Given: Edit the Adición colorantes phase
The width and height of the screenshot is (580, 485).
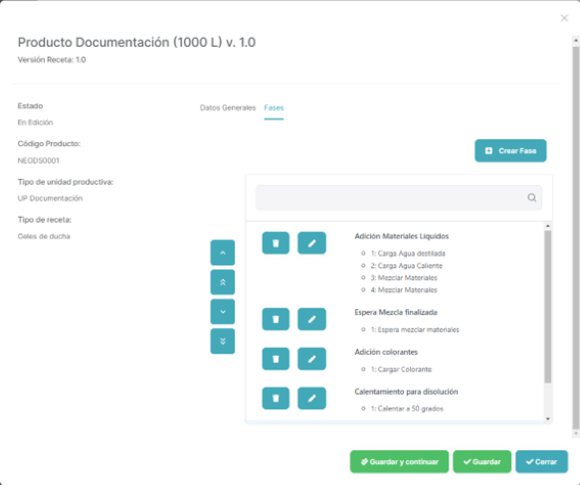Looking at the screenshot, I should coord(311,359).
